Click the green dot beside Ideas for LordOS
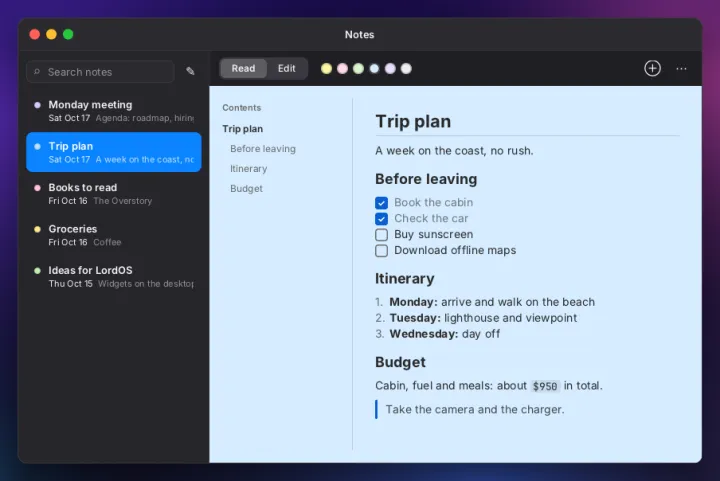Viewport: 720px width, 481px height. tap(37, 270)
